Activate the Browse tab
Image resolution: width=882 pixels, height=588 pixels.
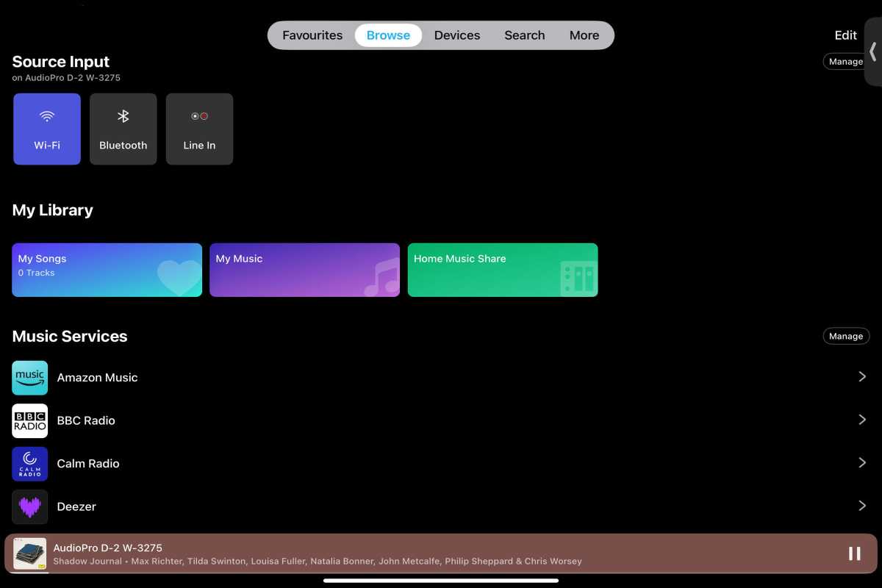[x=388, y=35]
